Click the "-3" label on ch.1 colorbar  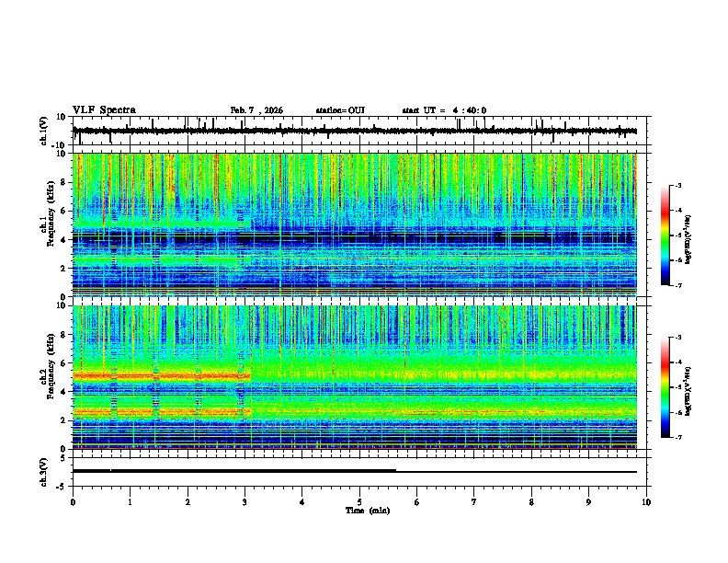[x=677, y=186]
